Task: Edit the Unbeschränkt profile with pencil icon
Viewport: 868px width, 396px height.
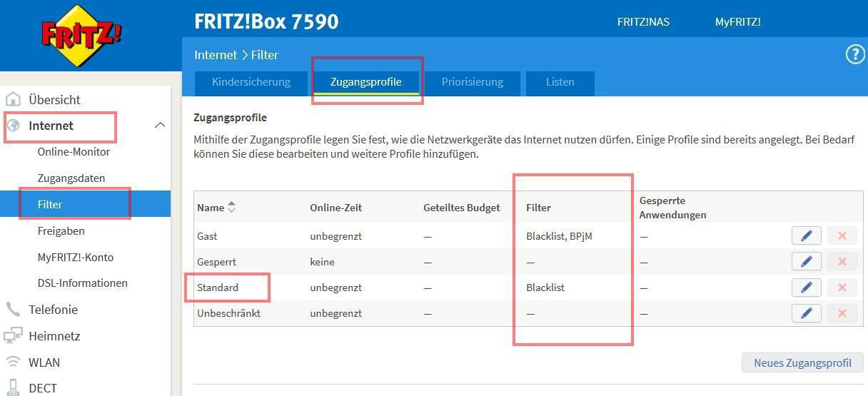Action: [807, 313]
